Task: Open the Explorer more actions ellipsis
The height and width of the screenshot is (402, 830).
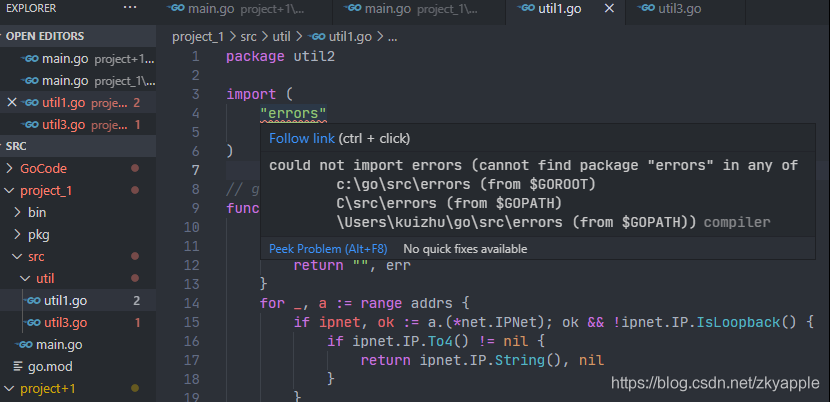Action: [129, 8]
